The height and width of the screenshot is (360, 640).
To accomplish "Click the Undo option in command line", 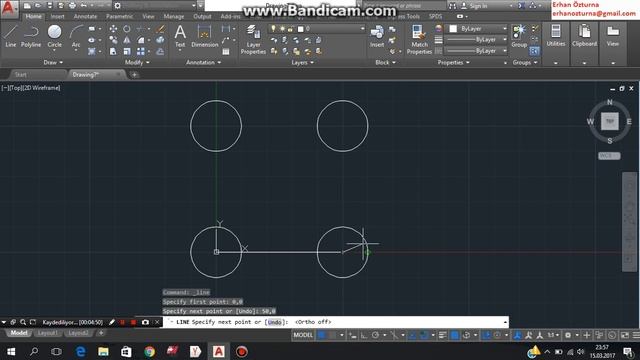I will [275, 322].
